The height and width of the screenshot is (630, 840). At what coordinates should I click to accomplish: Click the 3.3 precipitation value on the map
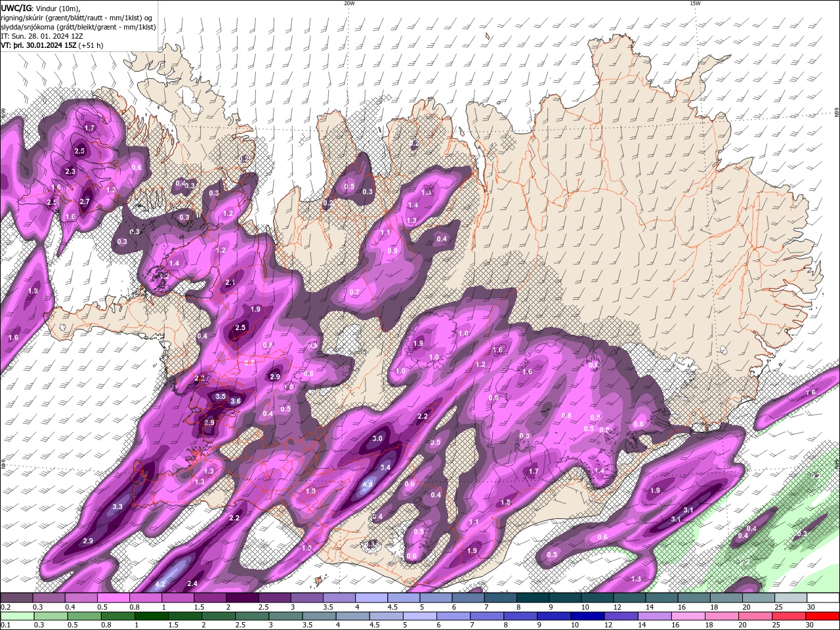[117, 507]
